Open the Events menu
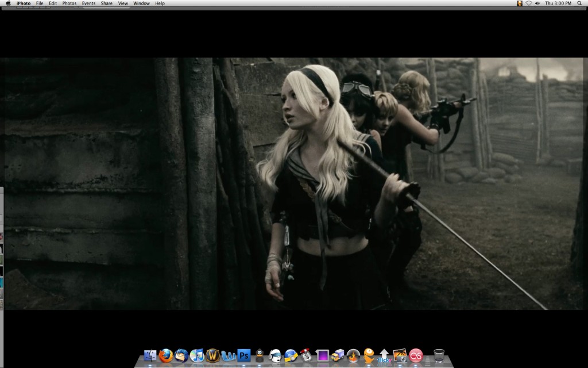588x368 pixels. (x=88, y=3)
